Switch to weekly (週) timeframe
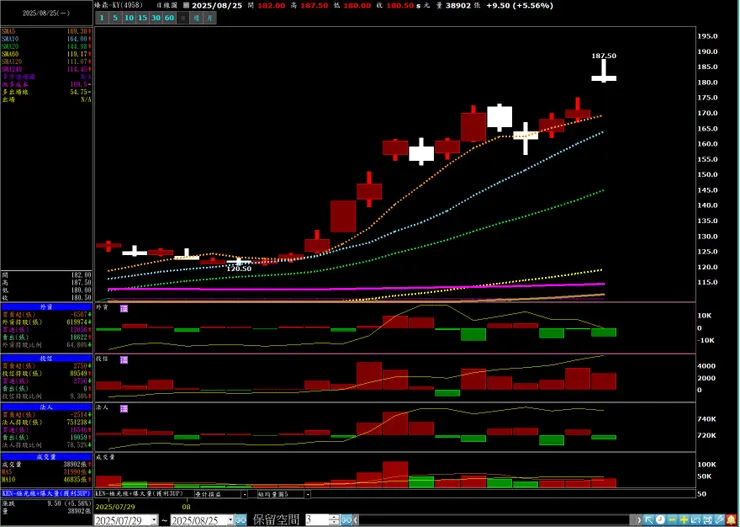Image resolution: width=740 pixels, height=527 pixels. (x=196, y=18)
